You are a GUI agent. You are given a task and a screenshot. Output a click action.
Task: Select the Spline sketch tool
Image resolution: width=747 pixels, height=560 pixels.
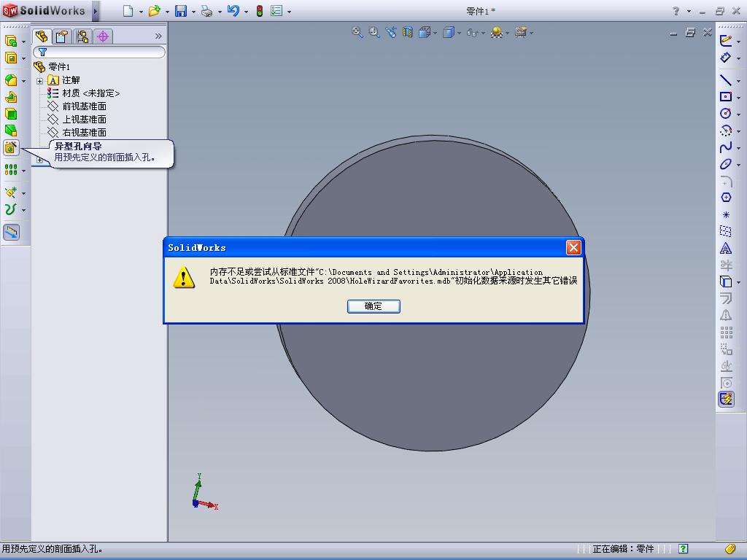[x=726, y=147]
